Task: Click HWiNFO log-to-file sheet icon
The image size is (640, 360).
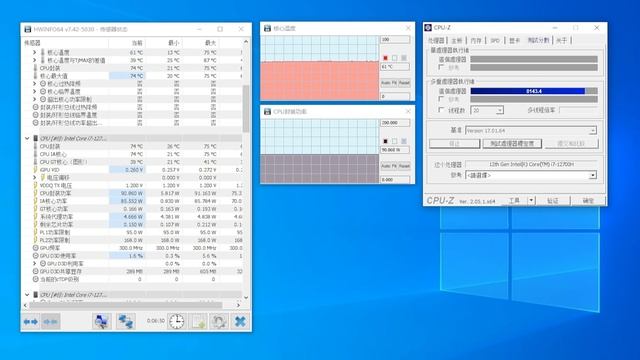Action: coord(199,322)
